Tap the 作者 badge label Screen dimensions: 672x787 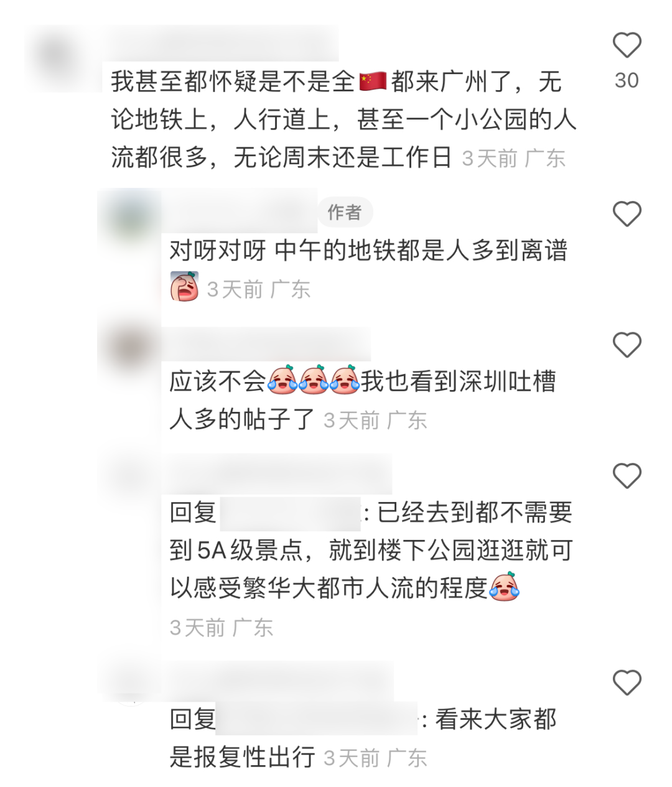[345, 212]
